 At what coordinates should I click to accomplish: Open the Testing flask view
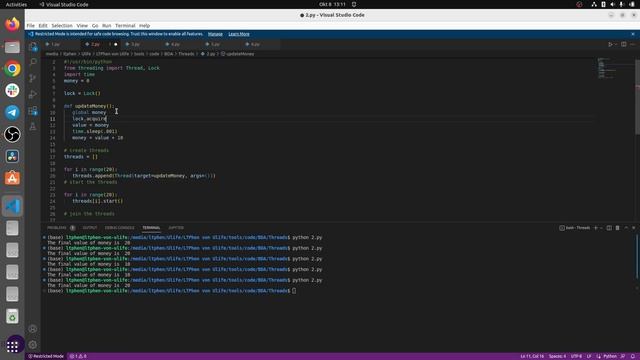tap(33, 127)
